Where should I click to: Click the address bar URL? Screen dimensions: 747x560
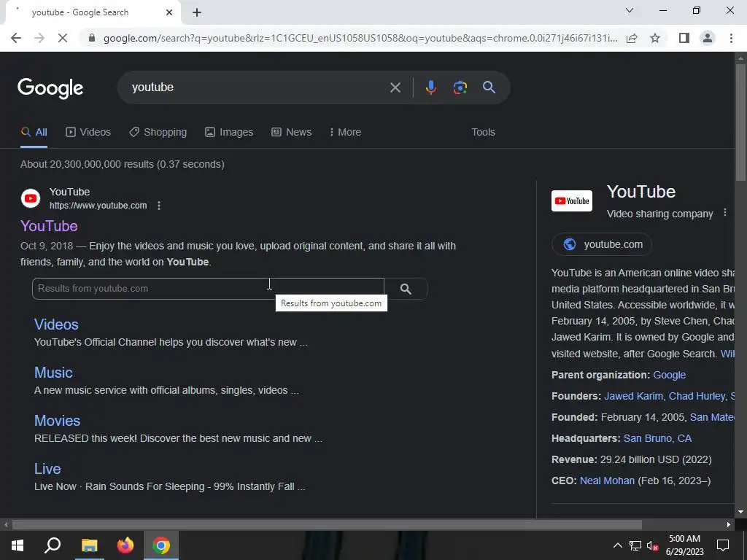point(360,38)
